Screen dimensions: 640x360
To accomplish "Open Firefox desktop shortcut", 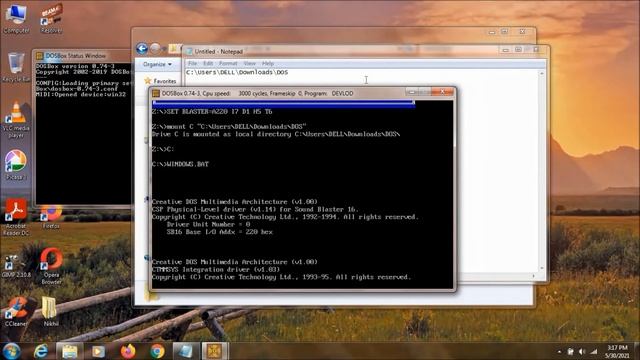I will (x=51, y=217).
